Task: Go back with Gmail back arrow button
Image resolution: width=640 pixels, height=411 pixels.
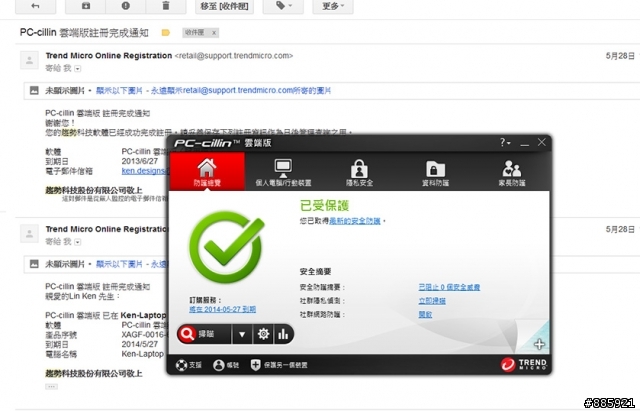Action: click(36, 6)
